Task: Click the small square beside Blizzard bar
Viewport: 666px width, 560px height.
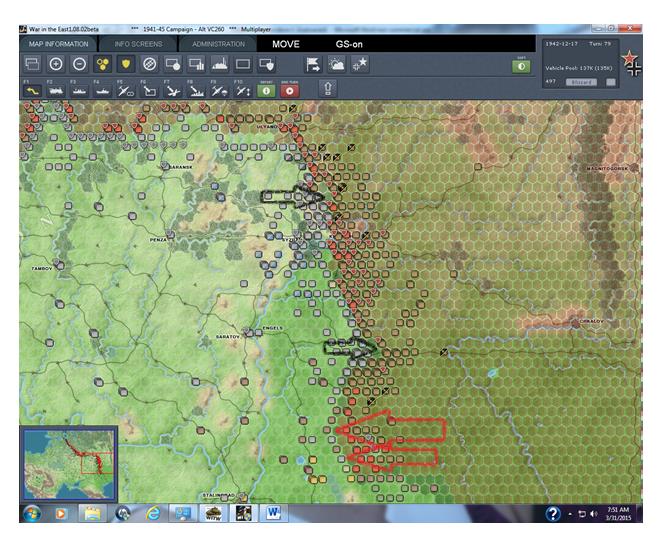Action: (611, 82)
